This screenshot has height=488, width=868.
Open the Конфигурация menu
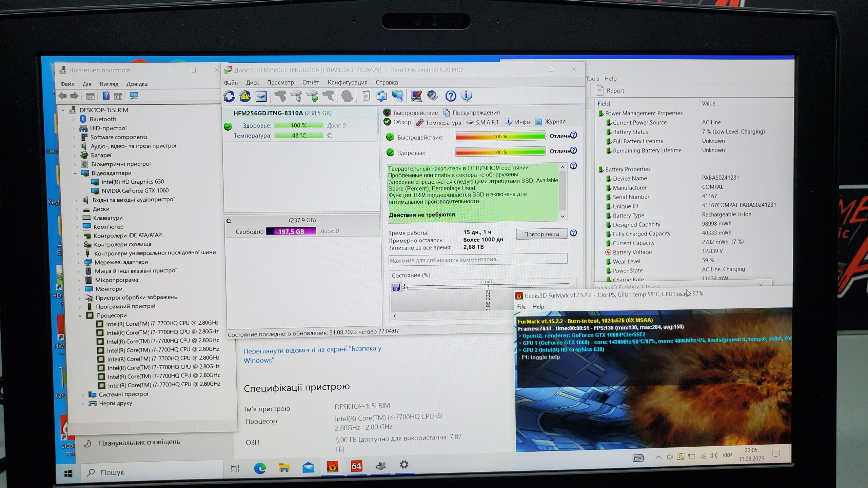pyautogui.click(x=347, y=82)
